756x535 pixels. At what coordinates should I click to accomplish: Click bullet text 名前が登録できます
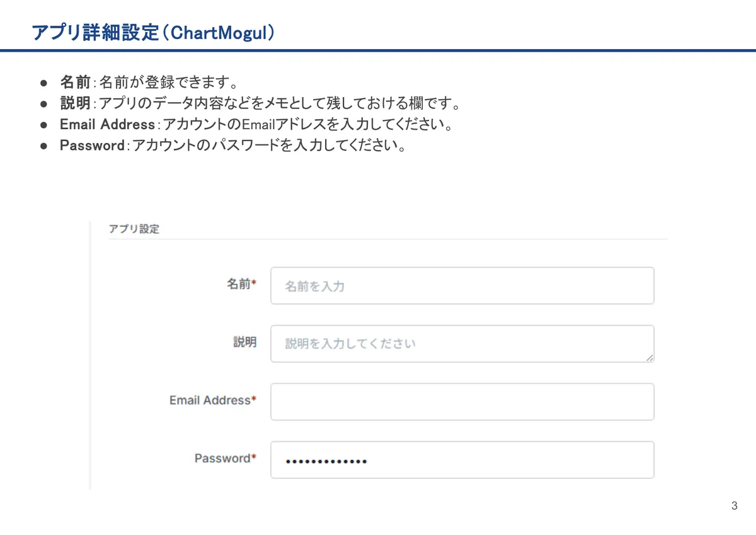(x=168, y=83)
